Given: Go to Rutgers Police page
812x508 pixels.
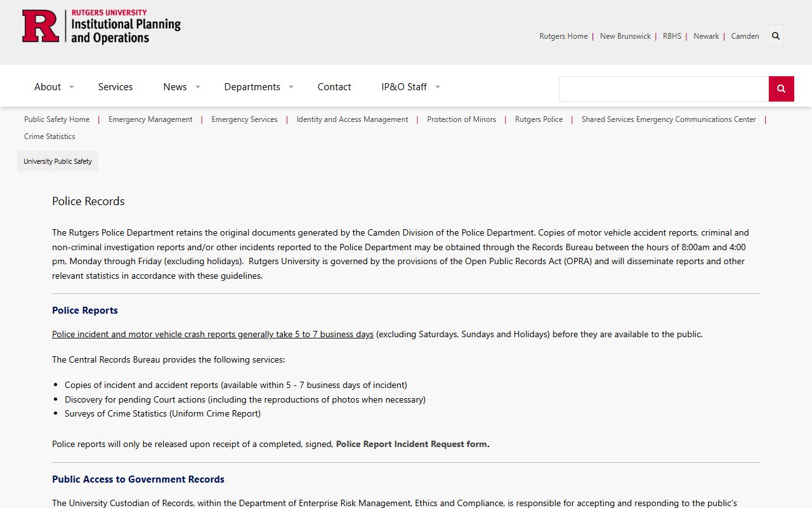Looking at the screenshot, I should pyautogui.click(x=539, y=119).
